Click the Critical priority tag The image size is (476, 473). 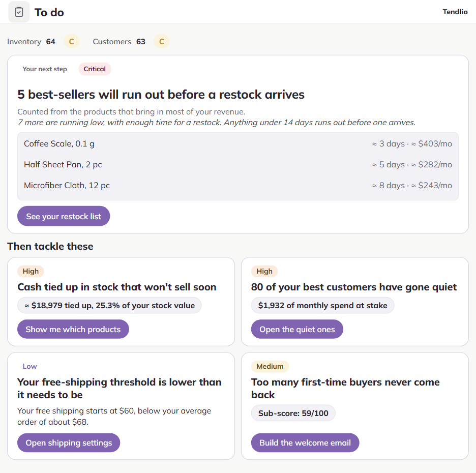(95, 69)
